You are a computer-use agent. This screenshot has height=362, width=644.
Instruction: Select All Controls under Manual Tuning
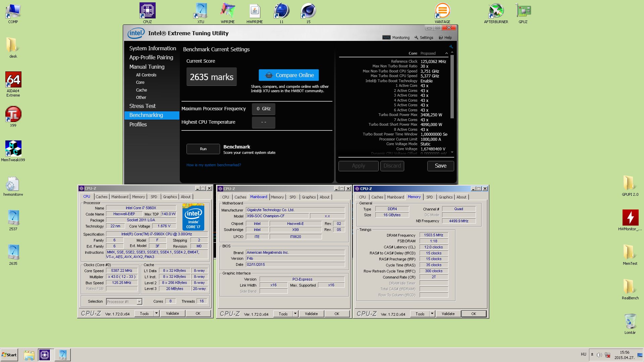146,75
